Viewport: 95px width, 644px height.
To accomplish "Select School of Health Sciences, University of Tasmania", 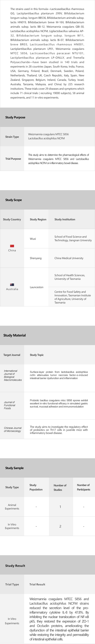I will pos(70,277).
